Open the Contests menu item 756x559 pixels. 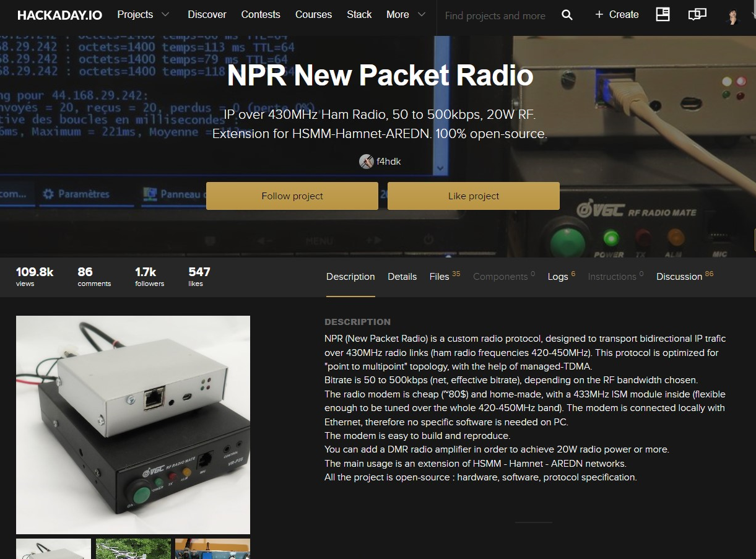[x=261, y=15]
